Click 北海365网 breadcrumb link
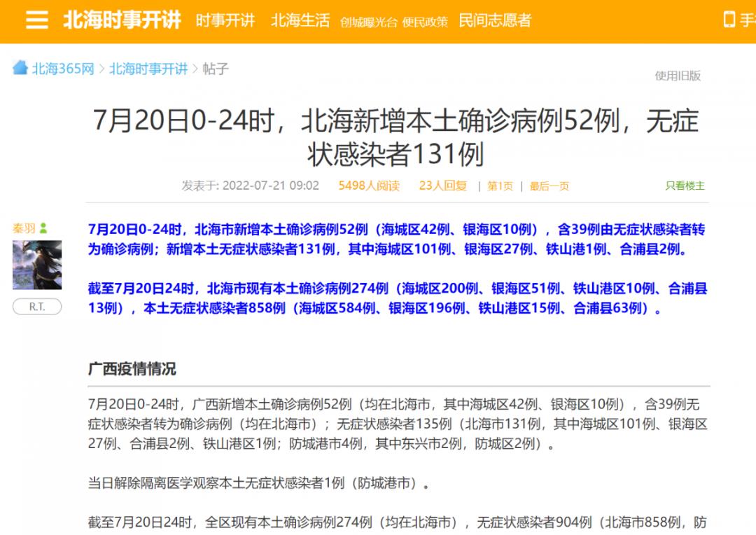The height and width of the screenshot is (535, 756). [x=63, y=69]
